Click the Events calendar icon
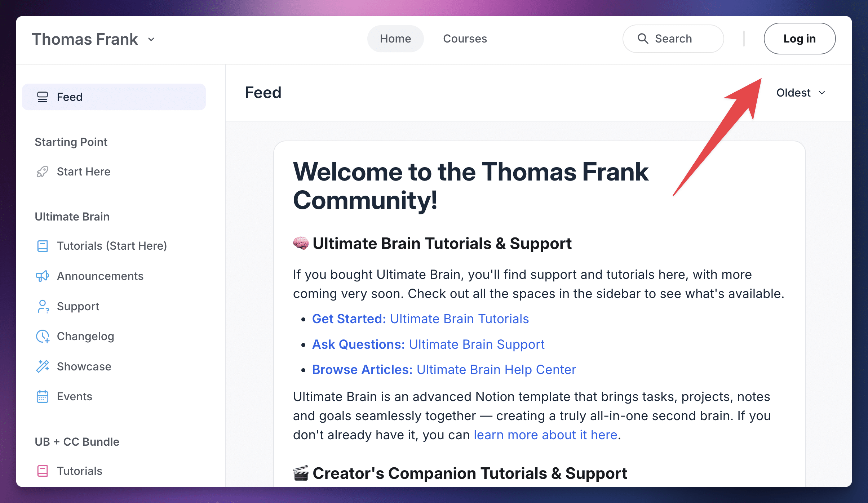Viewport: 868px width, 503px height. pos(42,397)
